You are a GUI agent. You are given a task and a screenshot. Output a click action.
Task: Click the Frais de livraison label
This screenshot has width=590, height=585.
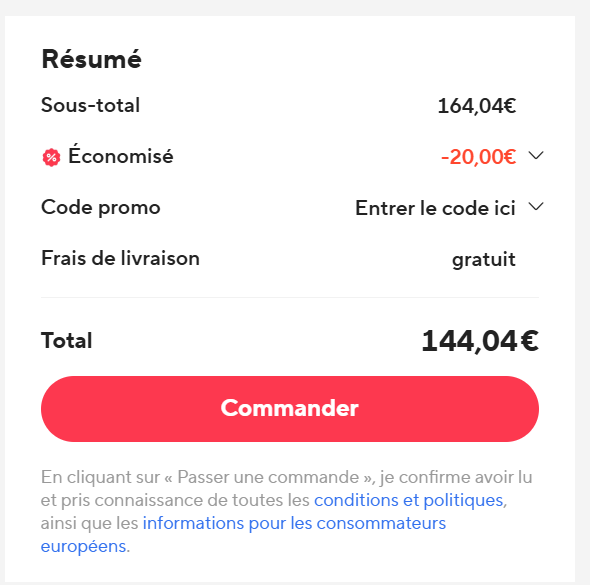coord(120,258)
